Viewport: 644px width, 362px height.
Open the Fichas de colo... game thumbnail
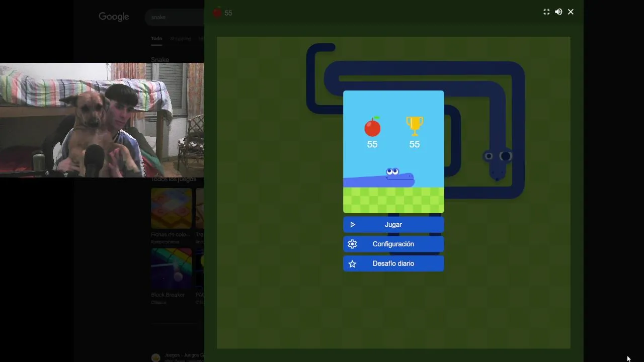pos(171,209)
